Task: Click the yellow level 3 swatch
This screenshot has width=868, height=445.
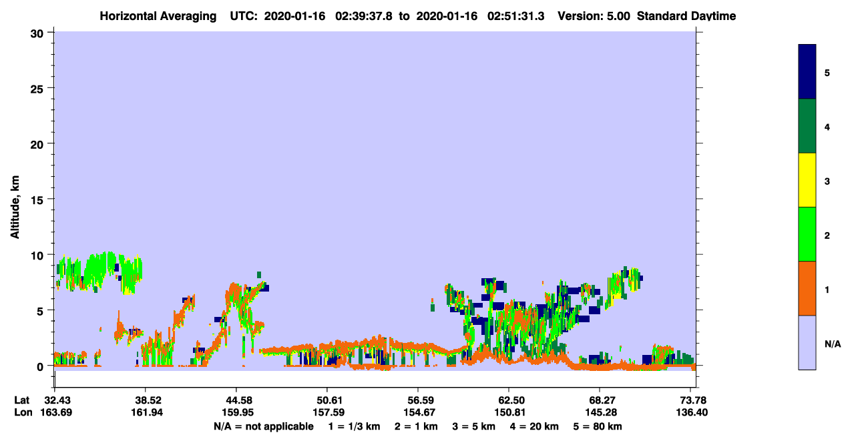Action: pos(807,180)
